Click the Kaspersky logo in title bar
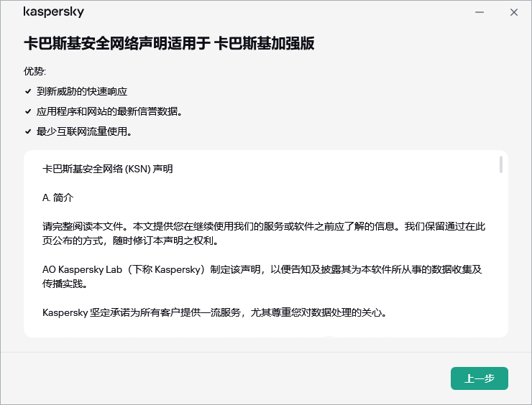 click(53, 12)
